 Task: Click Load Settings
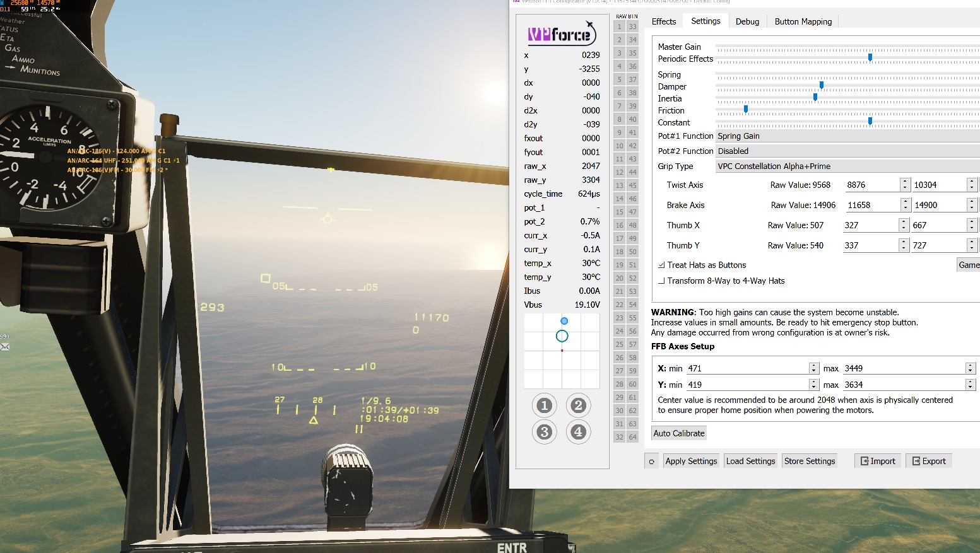coord(750,461)
